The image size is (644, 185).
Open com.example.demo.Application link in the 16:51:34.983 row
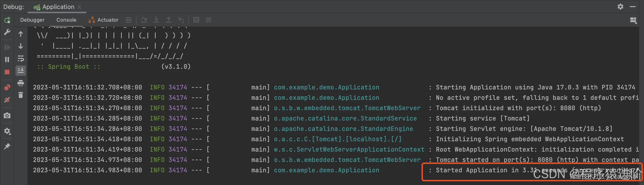326,170
